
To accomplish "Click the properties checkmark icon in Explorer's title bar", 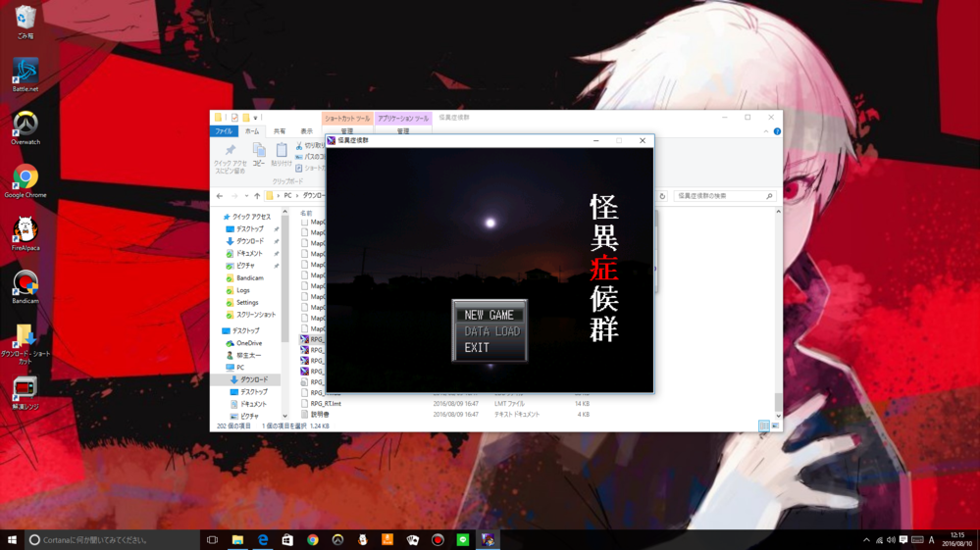I will point(234,118).
